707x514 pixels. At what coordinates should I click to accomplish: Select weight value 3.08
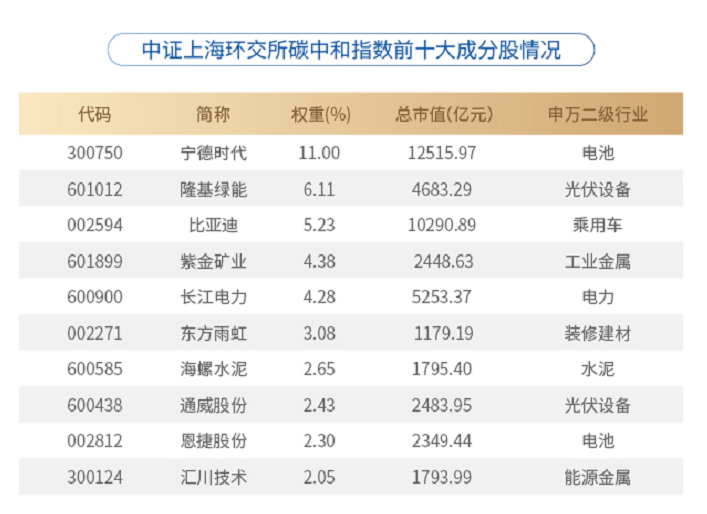coord(319,334)
